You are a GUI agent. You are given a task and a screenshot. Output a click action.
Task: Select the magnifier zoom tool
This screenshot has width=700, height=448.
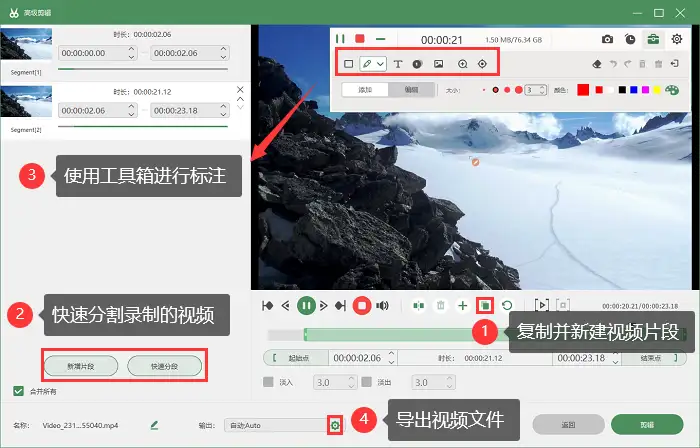coord(462,64)
